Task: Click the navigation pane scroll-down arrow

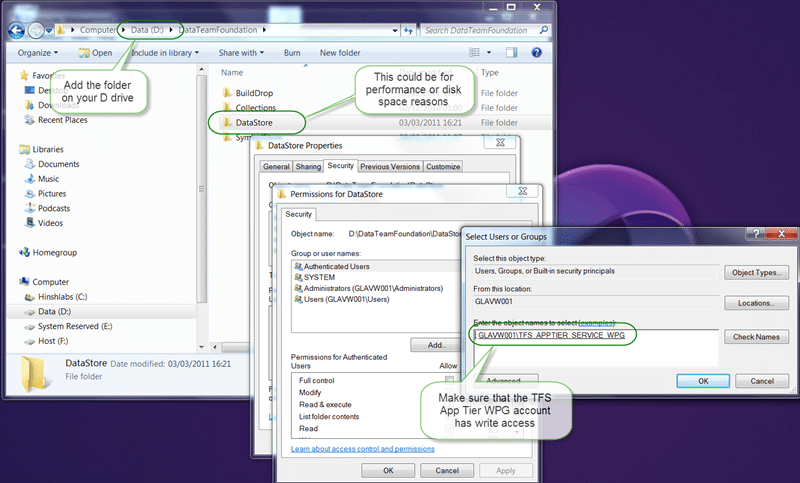Action: click(202, 347)
